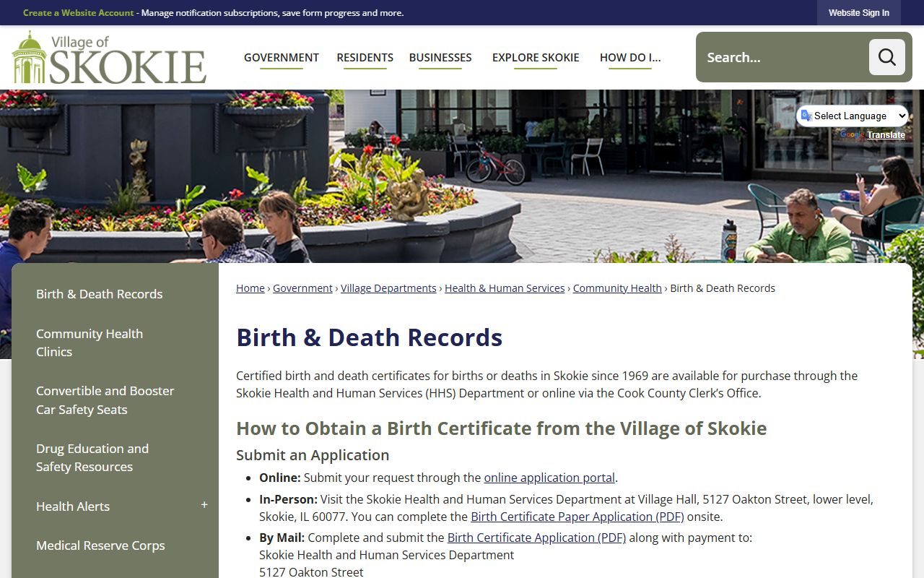
Task: Open the Government breadcrumb link
Action: pyautogui.click(x=302, y=288)
